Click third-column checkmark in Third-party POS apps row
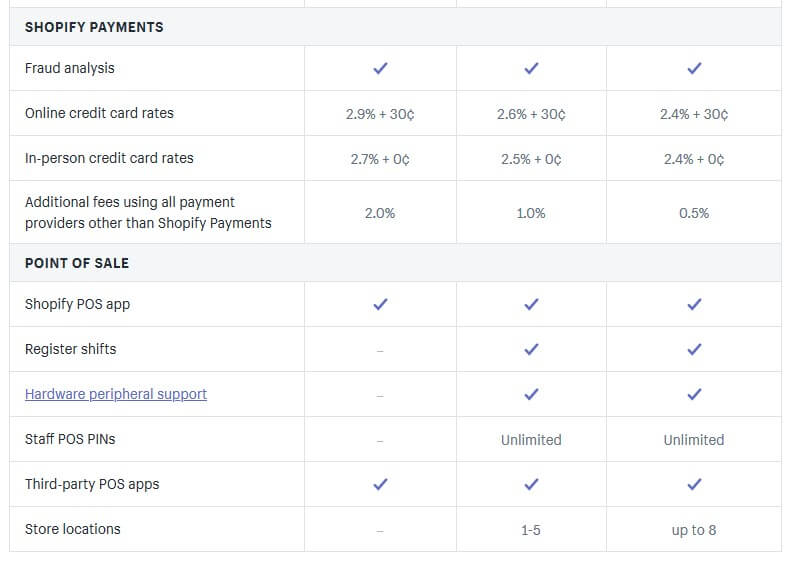791x562 pixels. pos(694,484)
